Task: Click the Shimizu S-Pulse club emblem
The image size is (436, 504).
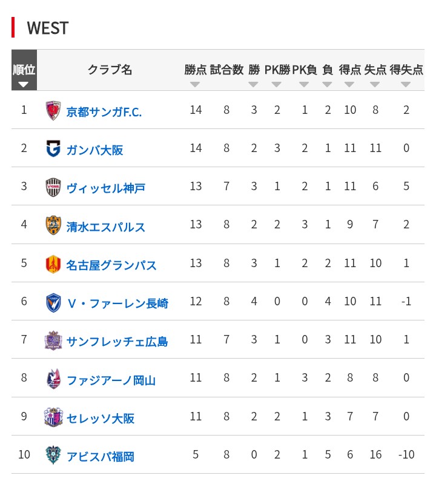Action: pos(53,226)
